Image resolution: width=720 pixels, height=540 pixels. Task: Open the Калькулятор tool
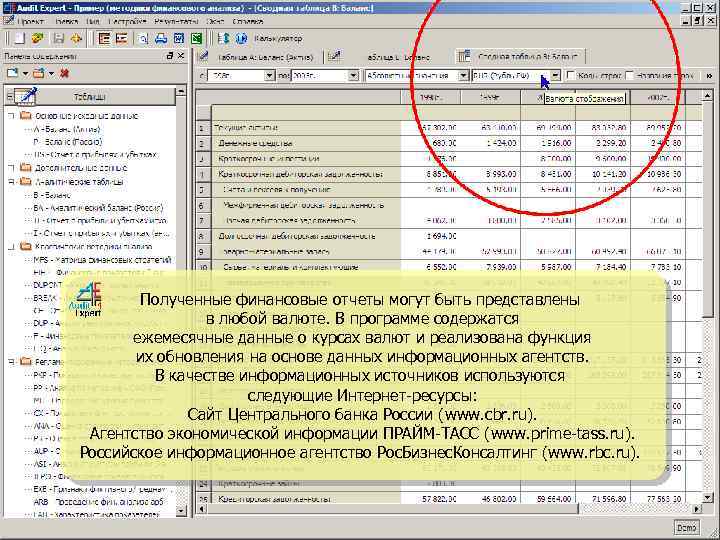tap(278, 39)
